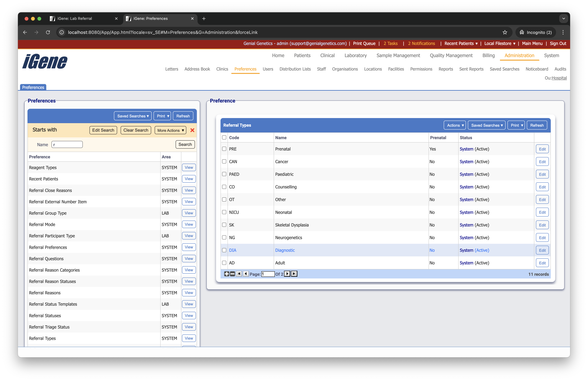Click the plus icon in table footer
This screenshot has width=588, height=381.
tap(226, 274)
